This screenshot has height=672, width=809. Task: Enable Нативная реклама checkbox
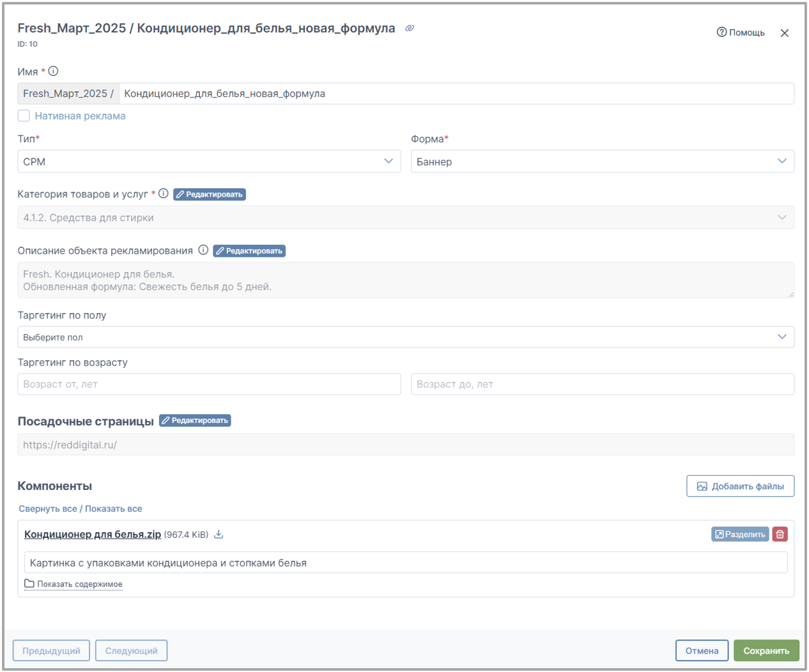tap(24, 116)
